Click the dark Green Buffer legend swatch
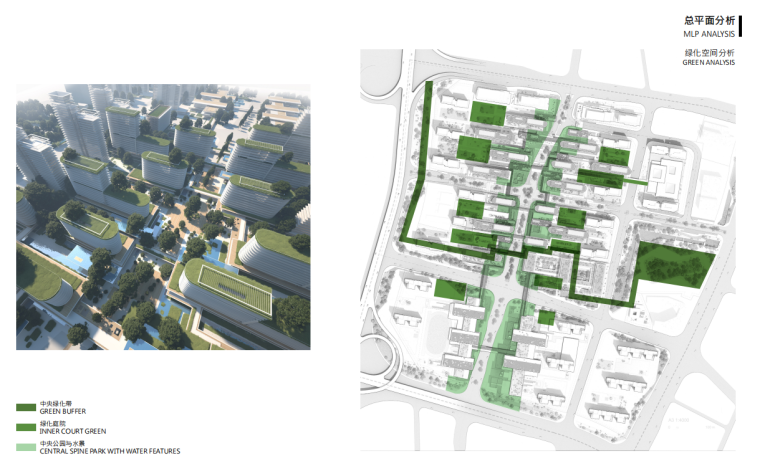Viewport: 760px width, 466px height. (x=26, y=408)
